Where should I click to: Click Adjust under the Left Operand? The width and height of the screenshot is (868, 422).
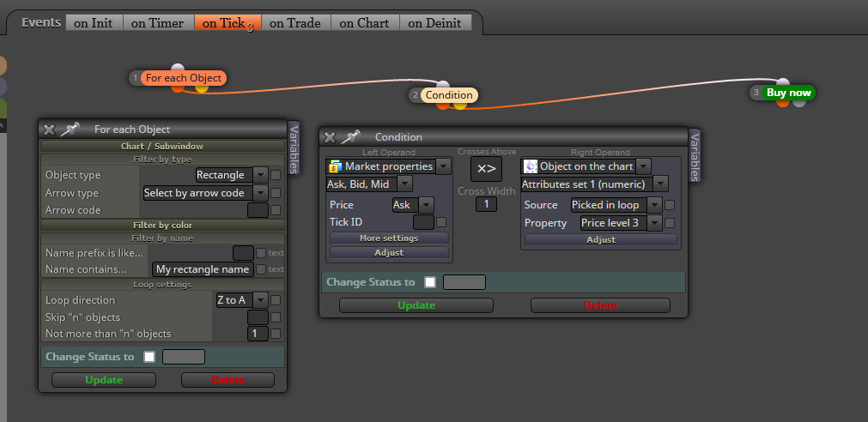389,253
